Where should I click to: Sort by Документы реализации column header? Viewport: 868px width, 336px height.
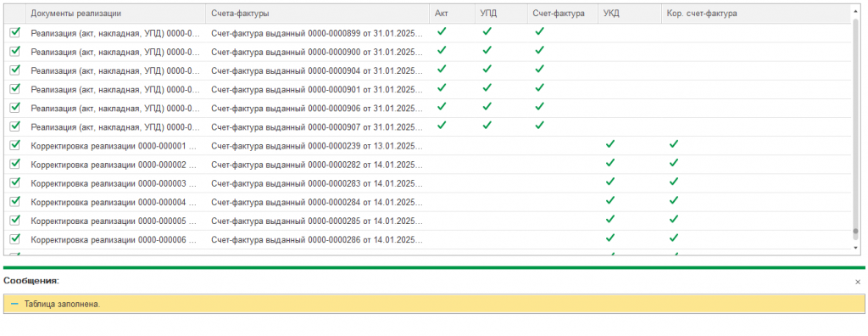pos(115,14)
